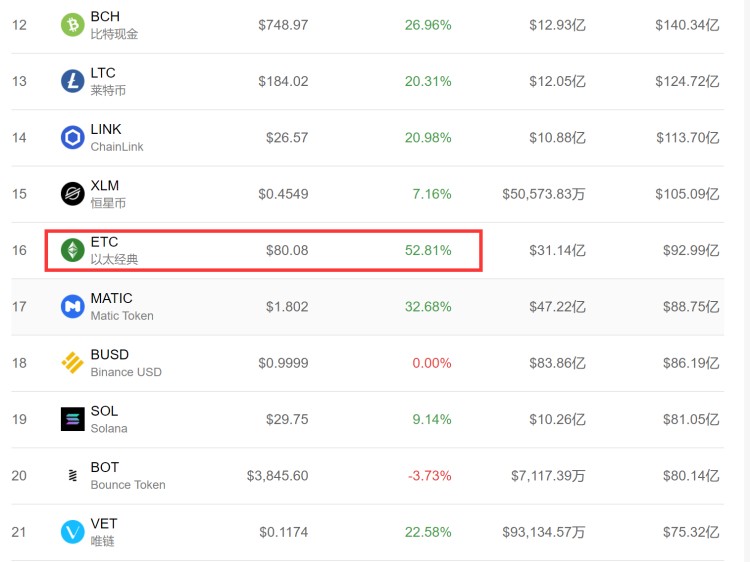Click the $12.93亿 volume for BCH

pyautogui.click(x=557, y=25)
